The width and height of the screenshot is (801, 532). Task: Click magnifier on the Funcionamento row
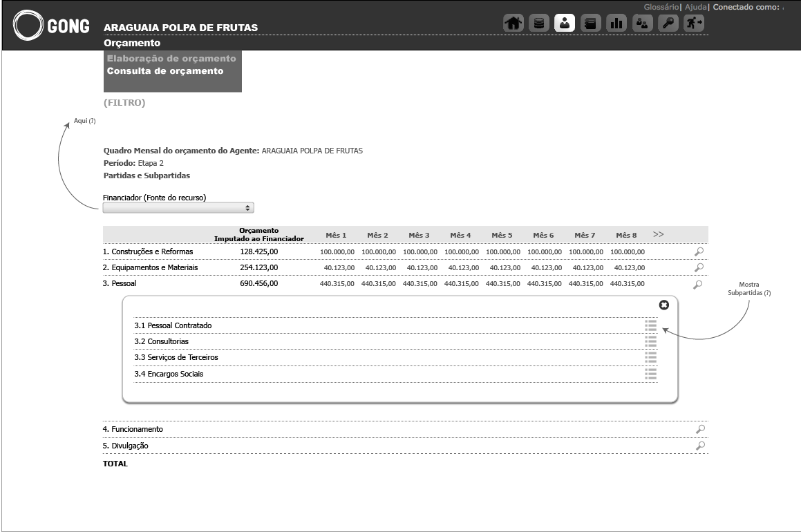[x=700, y=429]
